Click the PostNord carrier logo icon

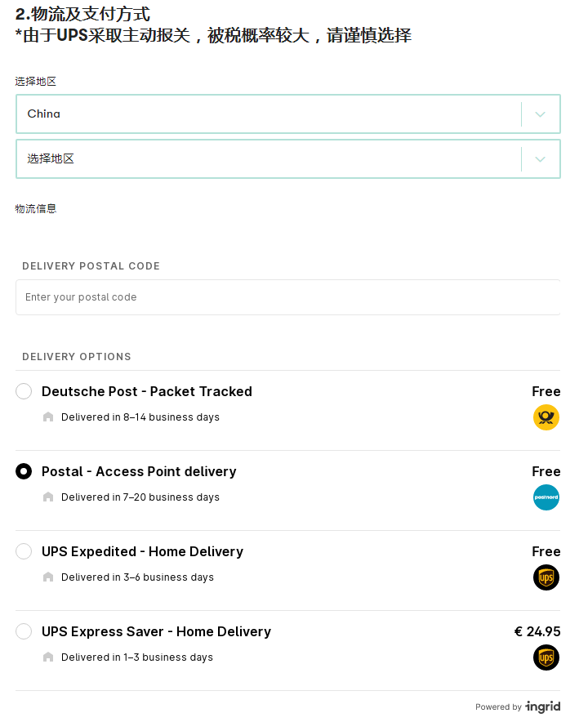coord(546,497)
